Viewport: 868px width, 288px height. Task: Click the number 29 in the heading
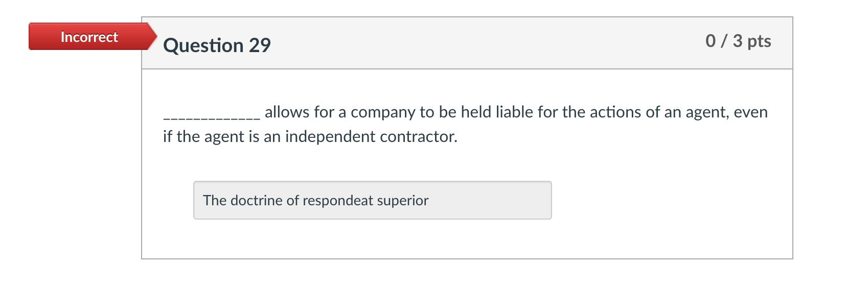pyautogui.click(x=260, y=45)
